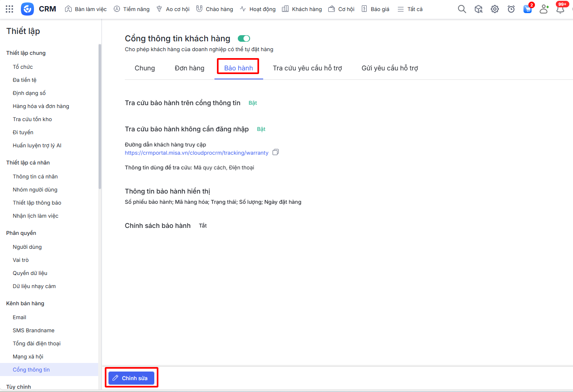This screenshot has height=392, width=573.
Task: Click the Chỉnh sửa button
Action: point(131,378)
